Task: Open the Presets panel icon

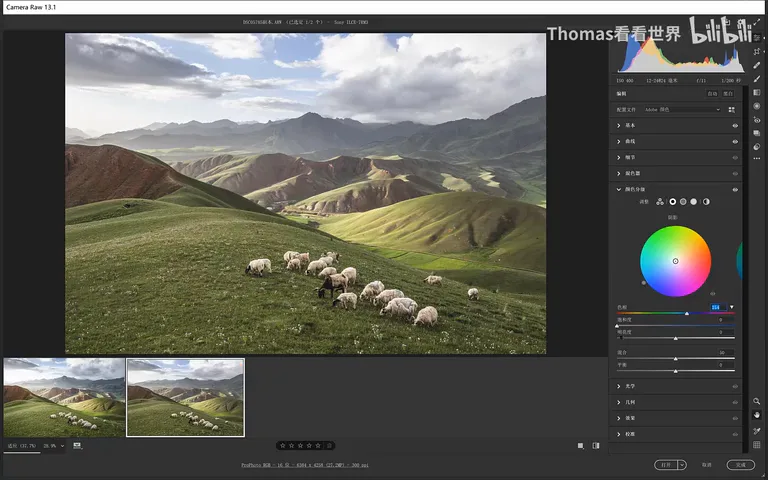Action: 757,146
